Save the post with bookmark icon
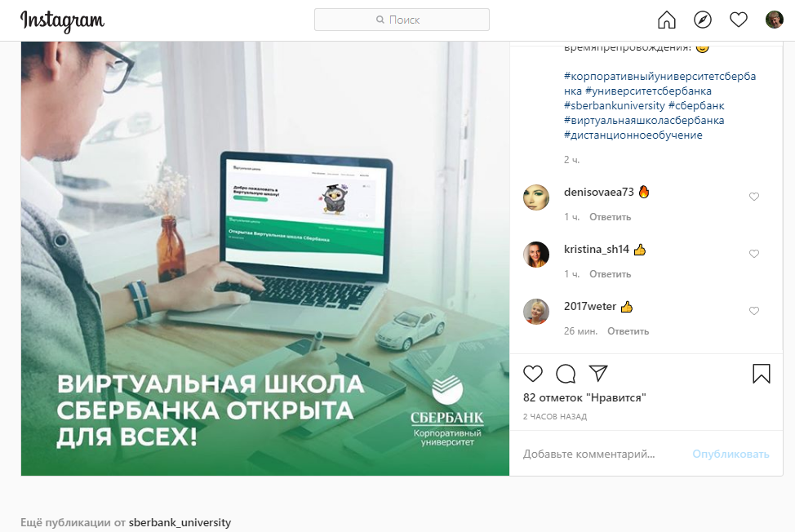The image size is (795, 532). click(x=761, y=374)
